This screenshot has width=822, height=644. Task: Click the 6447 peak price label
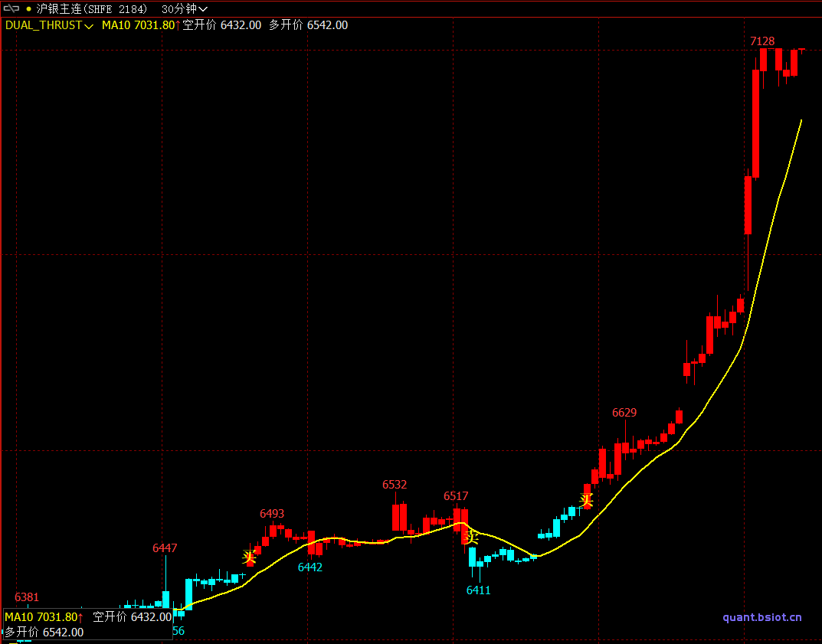coord(165,548)
